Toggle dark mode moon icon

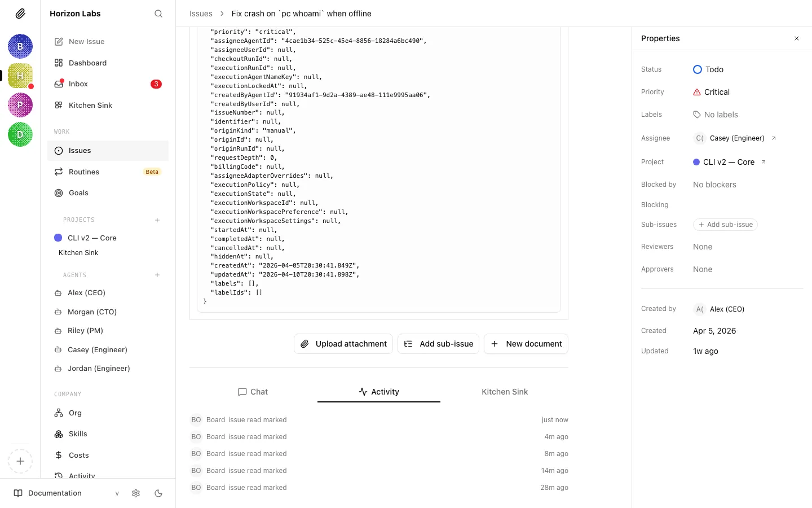(x=158, y=493)
